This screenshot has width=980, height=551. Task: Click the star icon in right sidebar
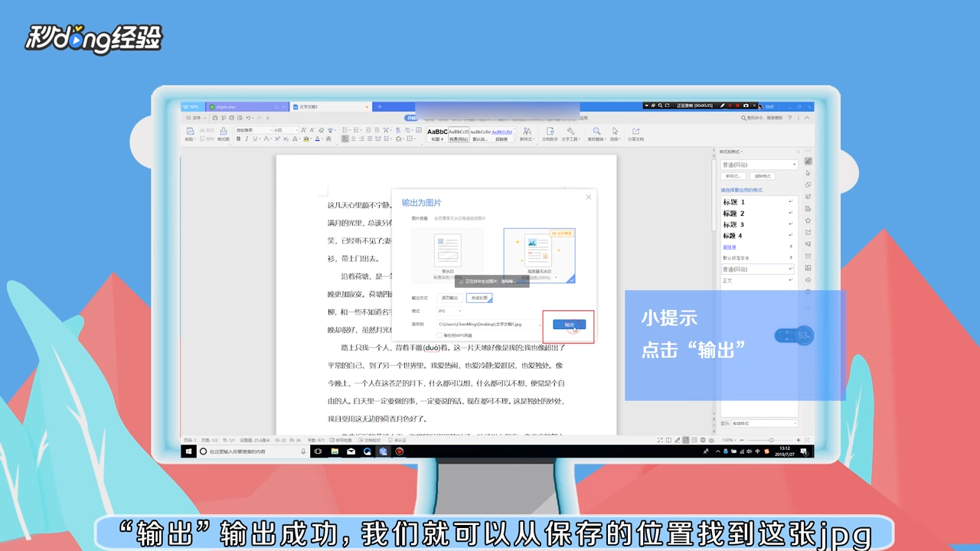click(808, 220)
